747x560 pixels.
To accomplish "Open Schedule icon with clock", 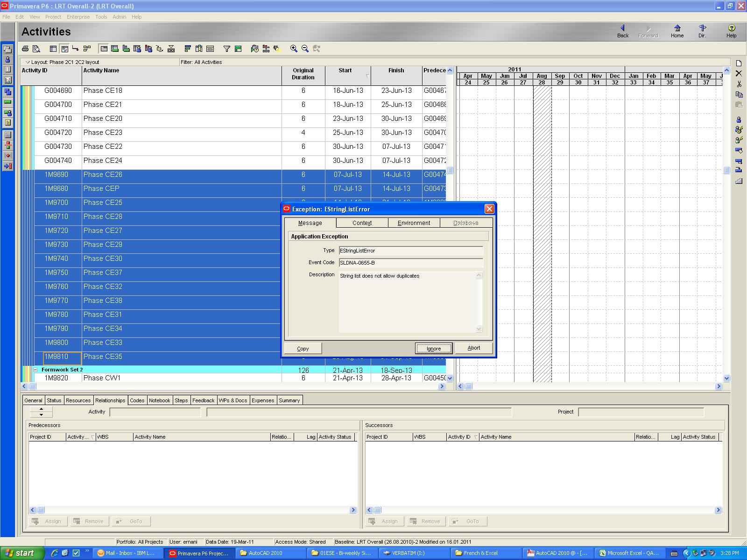I will pyautogui.click(x=254, y=49).
